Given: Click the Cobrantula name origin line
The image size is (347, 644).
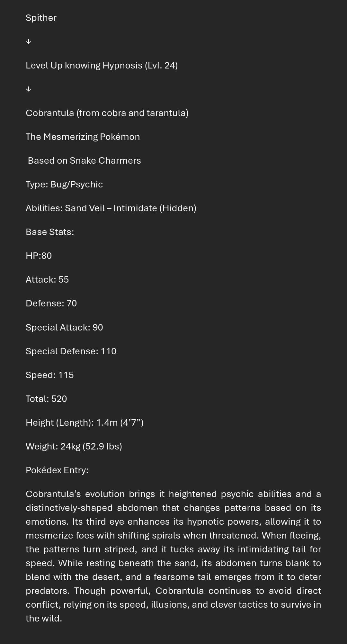Looking at the screenshot, I should pyautogui.click(x=107, y=113).
